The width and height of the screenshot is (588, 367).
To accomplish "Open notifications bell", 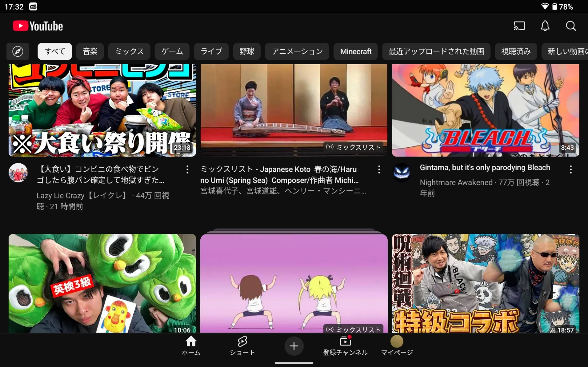I will click(x=545, y=26).
